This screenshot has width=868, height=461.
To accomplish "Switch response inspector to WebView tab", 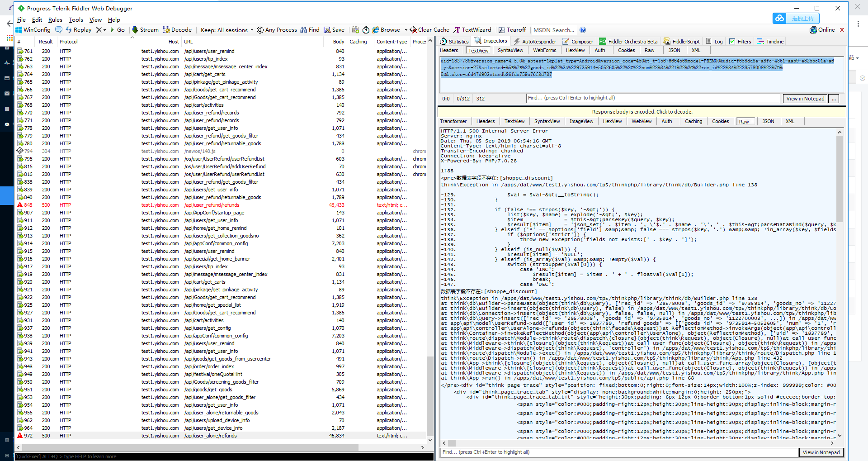I will tap(642, 121).
